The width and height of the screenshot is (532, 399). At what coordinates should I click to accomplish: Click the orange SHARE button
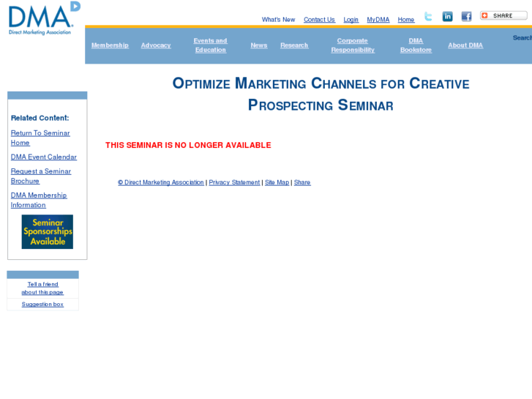[503, 15]
